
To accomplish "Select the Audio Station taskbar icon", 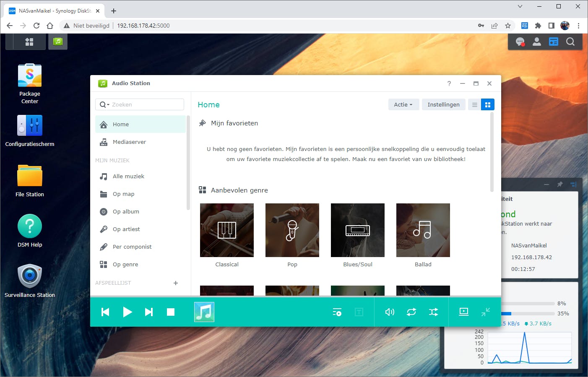I will 58,42.
